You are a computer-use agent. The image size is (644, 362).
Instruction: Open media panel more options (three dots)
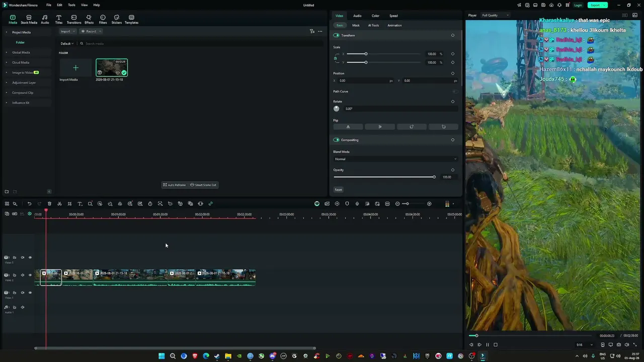(320, 31)
